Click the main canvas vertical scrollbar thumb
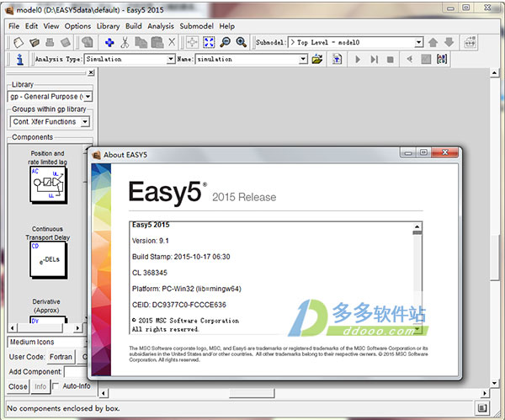Screen dimensions: 505x420 tap(494, 258)
